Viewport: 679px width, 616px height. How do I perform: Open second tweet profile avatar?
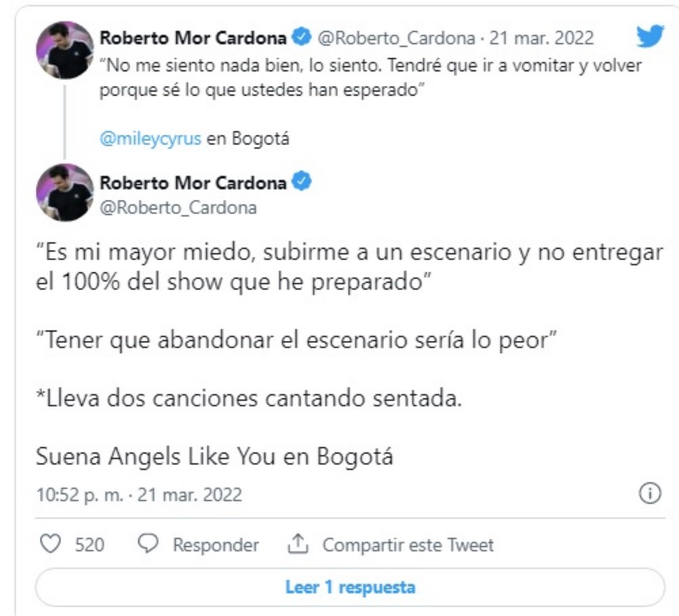(65, 192)
